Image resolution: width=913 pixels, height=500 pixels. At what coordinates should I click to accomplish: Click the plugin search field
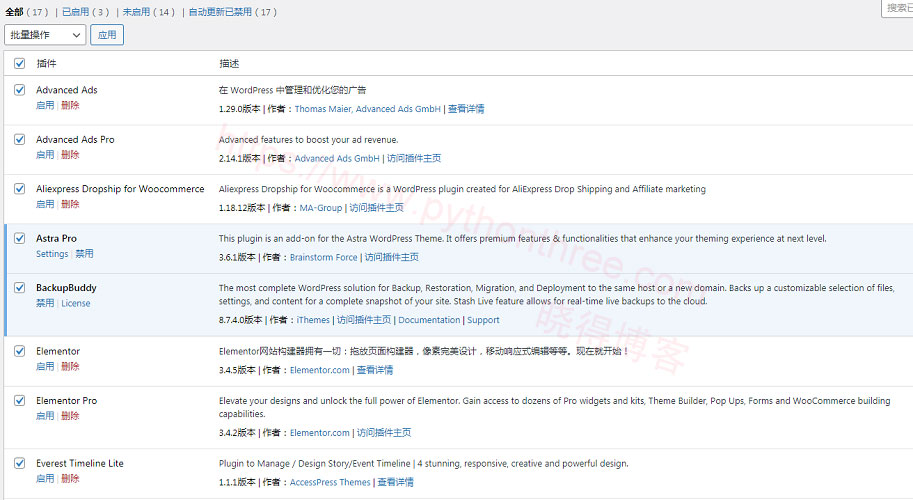click(897, 8)
